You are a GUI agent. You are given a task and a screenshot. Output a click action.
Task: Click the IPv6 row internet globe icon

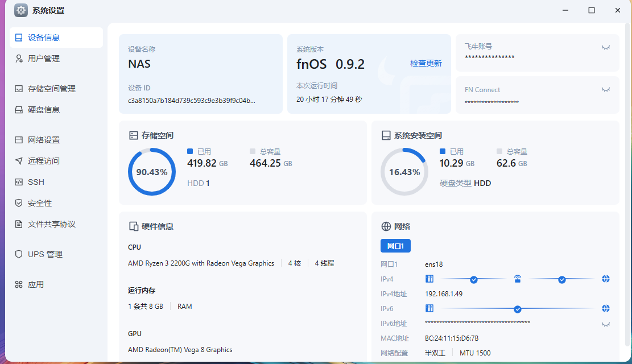point(605,308)
